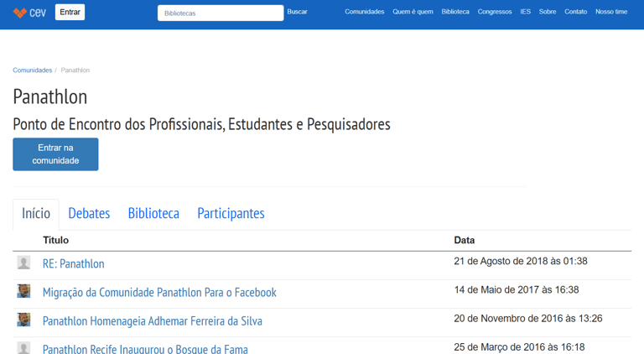
Task: Open Nosso time page
Action: click(x=611, y=12)
